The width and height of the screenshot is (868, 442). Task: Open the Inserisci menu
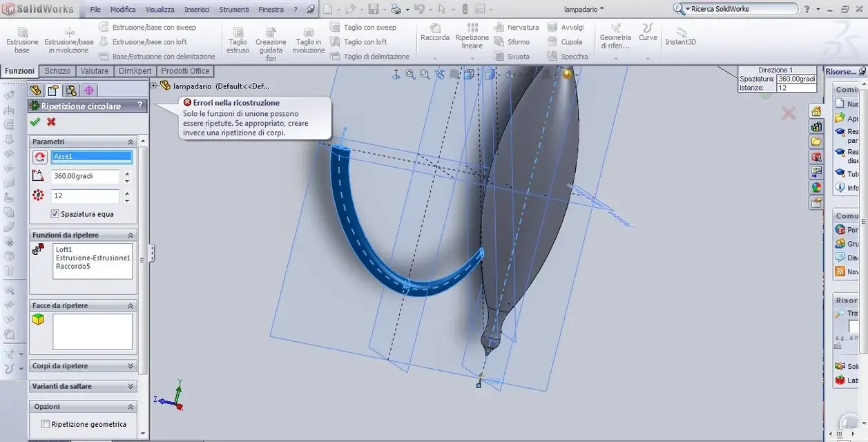[x=197, y=10]
